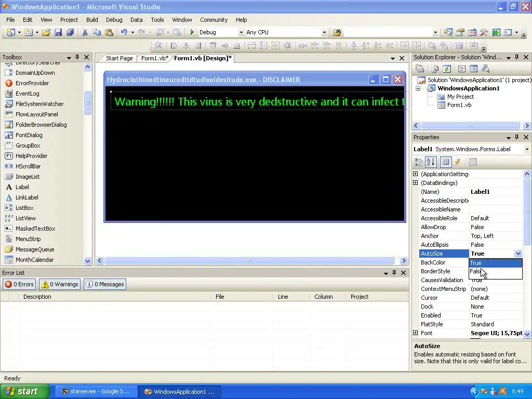532x399 pixels.
Task: Select the MenuStrip control in Toolbox
Action: click(x=28, y=239)
